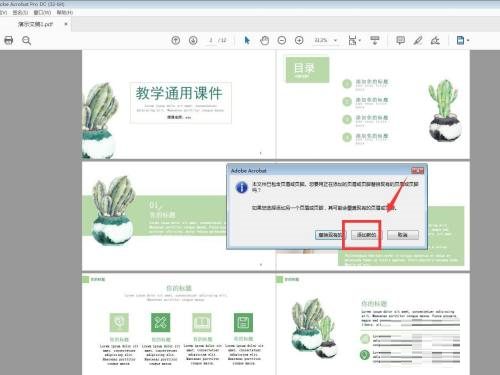Switch to the 演示文稿1.pdf tab

[35, 24]
